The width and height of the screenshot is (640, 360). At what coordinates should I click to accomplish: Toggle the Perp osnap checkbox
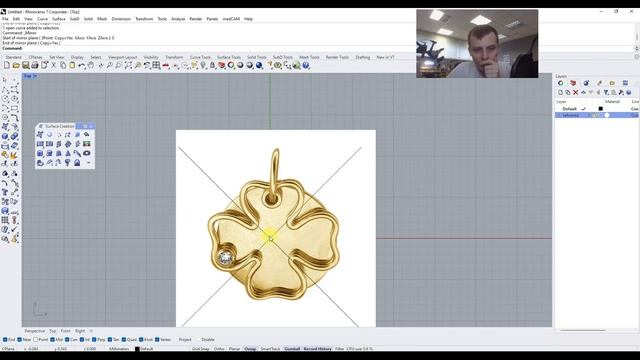(94, 340)
